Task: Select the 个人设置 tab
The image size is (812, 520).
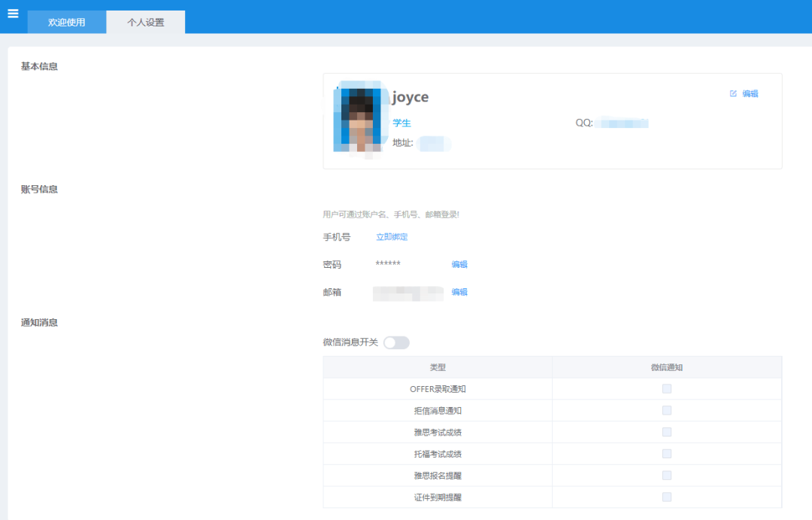Action: (146, 23)
